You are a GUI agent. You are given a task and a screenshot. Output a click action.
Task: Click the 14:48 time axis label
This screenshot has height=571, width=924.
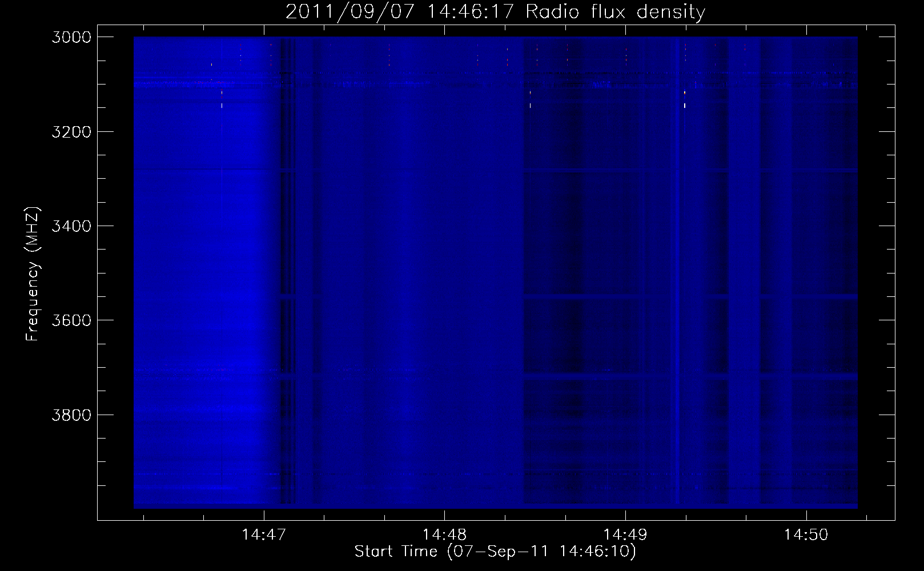pos(444,535)
